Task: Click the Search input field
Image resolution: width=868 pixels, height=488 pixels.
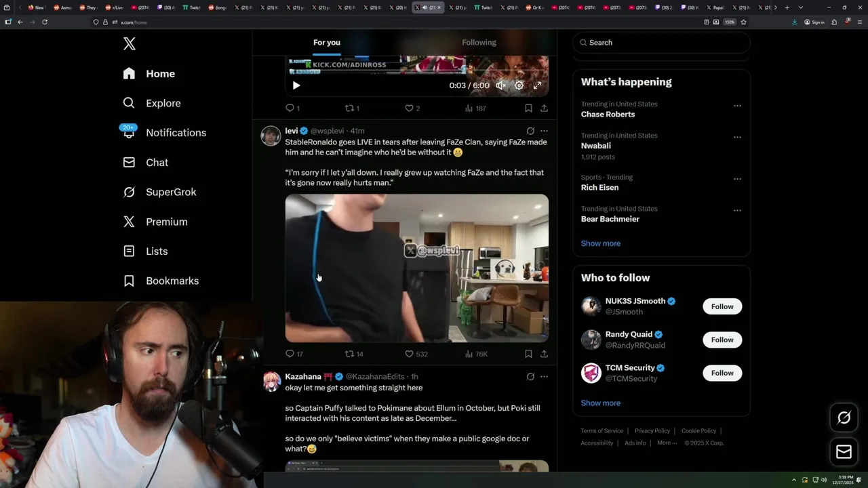Action: click(x=661, y=42)
